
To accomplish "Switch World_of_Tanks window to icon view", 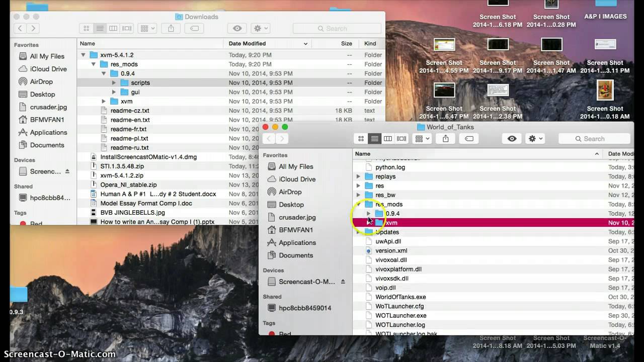I will (361, 139).
